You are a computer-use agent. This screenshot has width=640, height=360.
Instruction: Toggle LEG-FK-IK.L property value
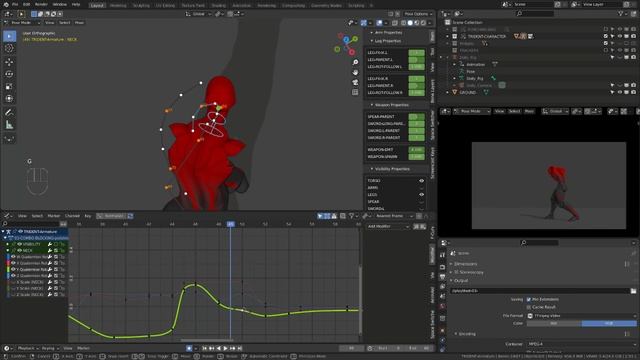(x=416, y=53)
